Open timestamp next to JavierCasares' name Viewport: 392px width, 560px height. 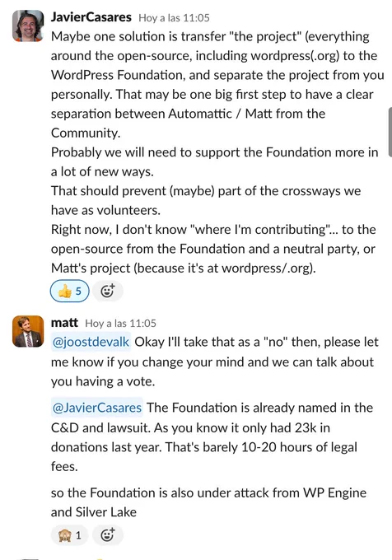point(174,18)
